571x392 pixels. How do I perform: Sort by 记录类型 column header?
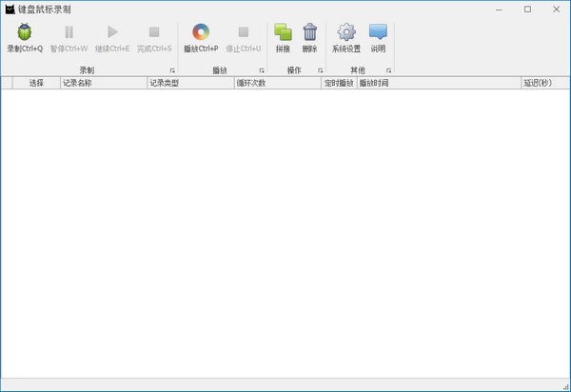(x=191, y=83)
